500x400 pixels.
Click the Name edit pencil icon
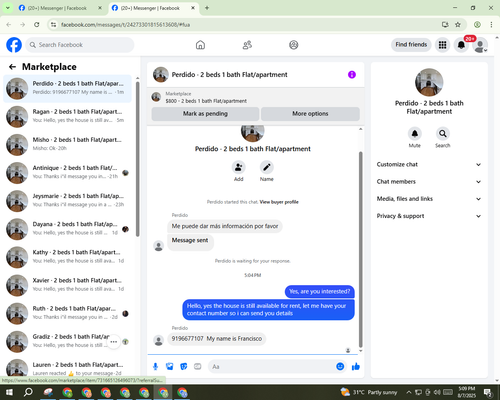pyautogui.click(x=267, y=167)
